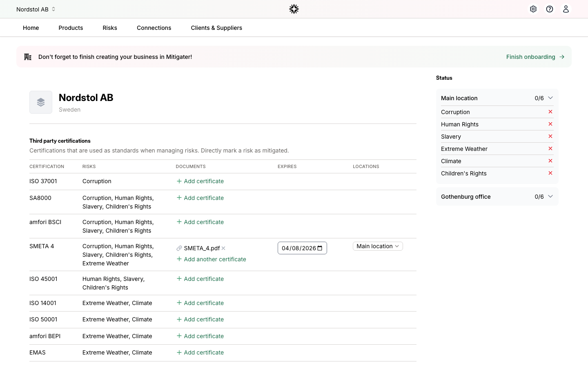Open the Nordstol AB company switcher

(36, 9)
